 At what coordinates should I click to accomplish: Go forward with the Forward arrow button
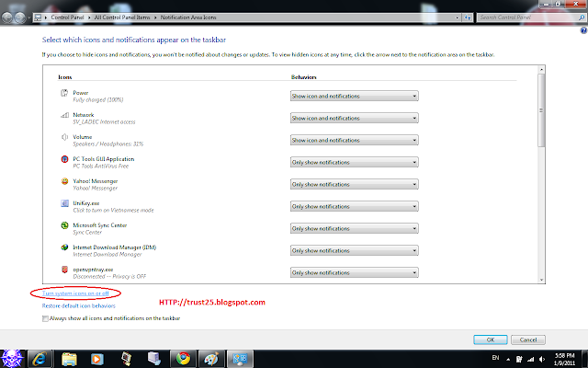tap(19, 17)
